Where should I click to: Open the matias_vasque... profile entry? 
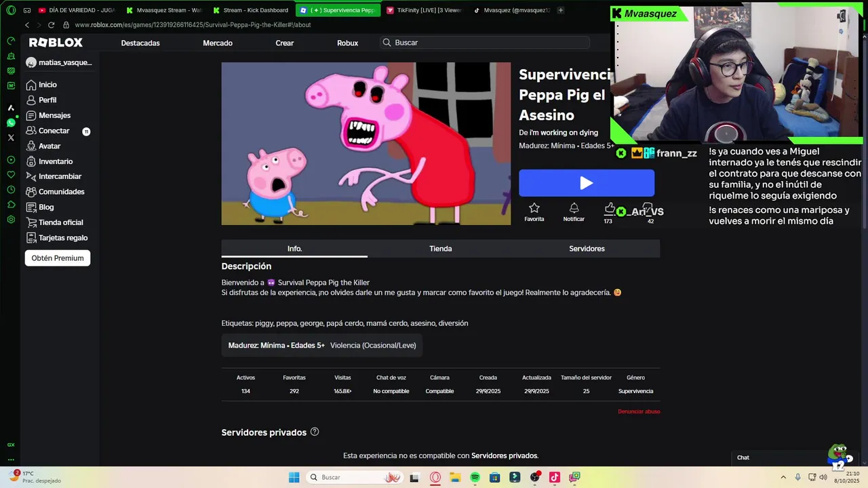coord(59,62)
